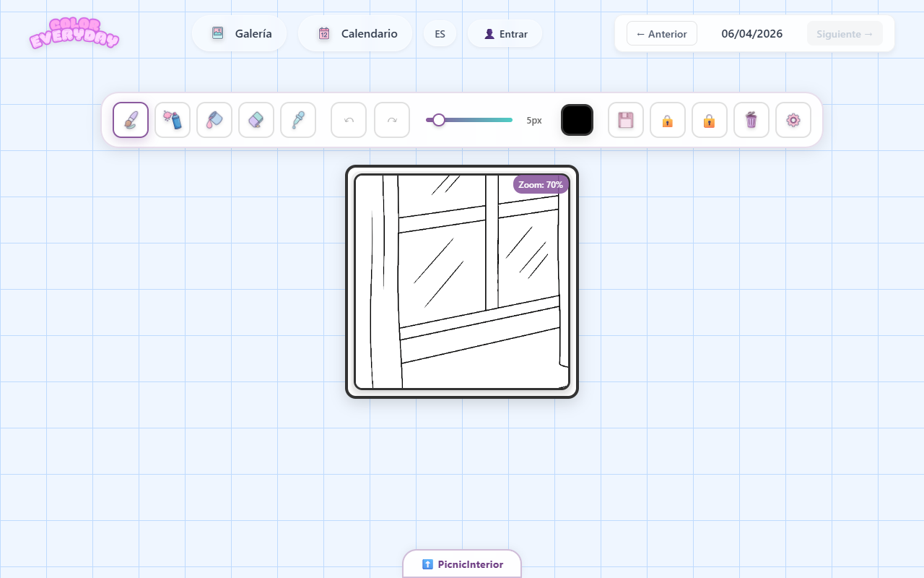Click the redo arrow button
924x578 pixels.
coord(392,120)
